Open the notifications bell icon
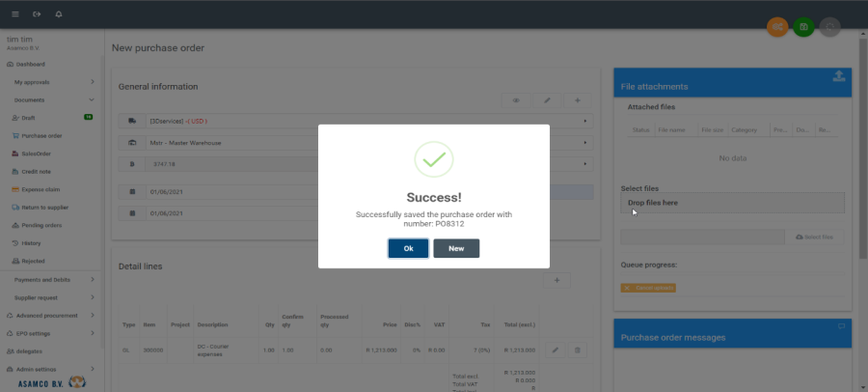This screenshot has height=392, width=868. [59, 14]
